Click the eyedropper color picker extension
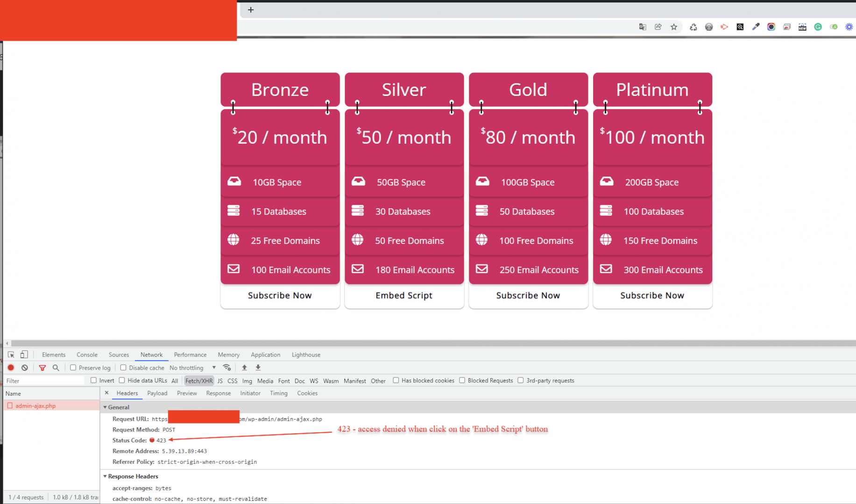Viewport: 856px width, 504px height. coord(756,27)
